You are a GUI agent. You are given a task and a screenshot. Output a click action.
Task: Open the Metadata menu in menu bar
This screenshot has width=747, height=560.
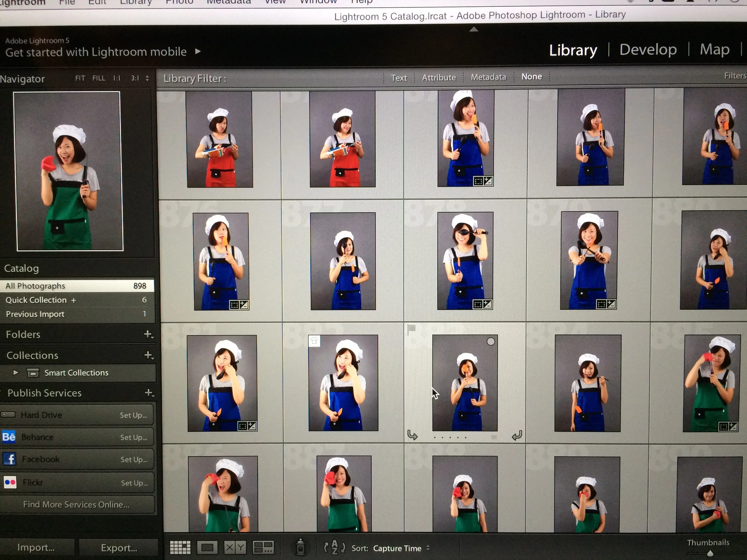(229, 2)
